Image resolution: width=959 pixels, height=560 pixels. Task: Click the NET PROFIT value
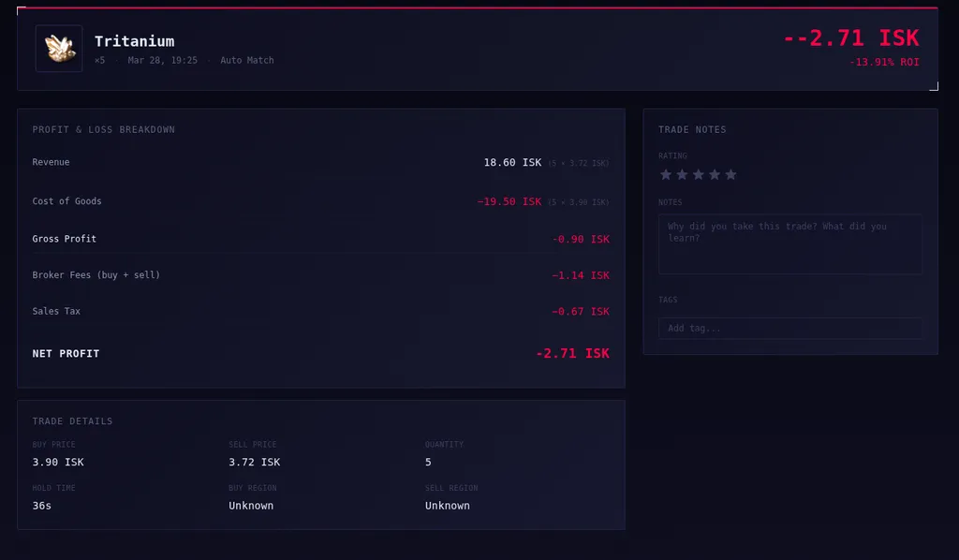pyautogui.click(x=572, y=353)
